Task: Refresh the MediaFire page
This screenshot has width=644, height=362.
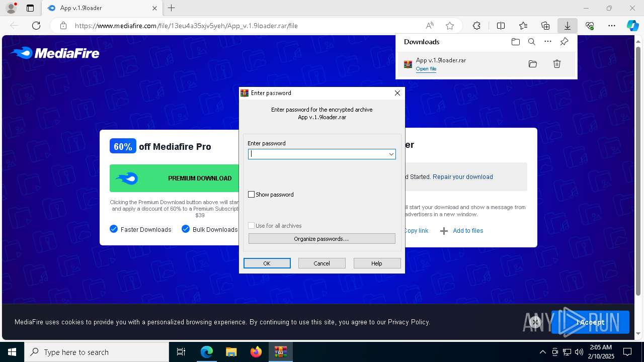Action: 36,26
